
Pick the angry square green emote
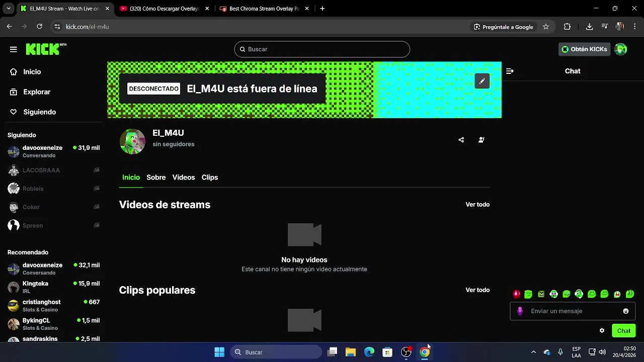541,294
